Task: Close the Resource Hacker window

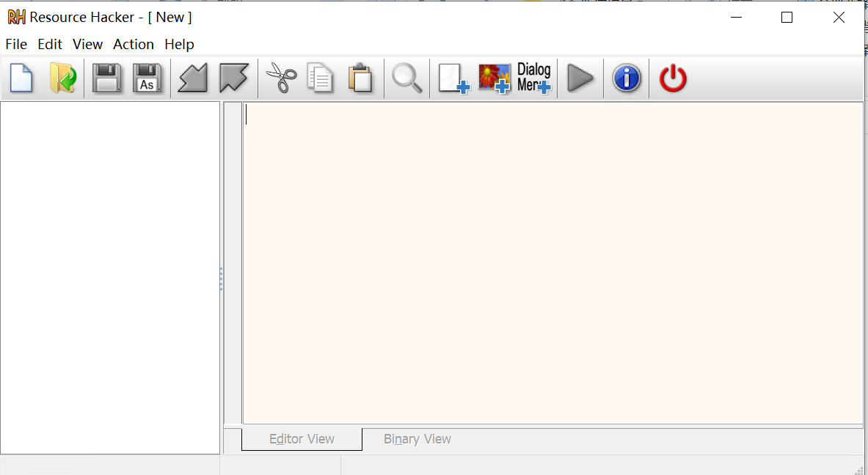Action: [839, 17]
